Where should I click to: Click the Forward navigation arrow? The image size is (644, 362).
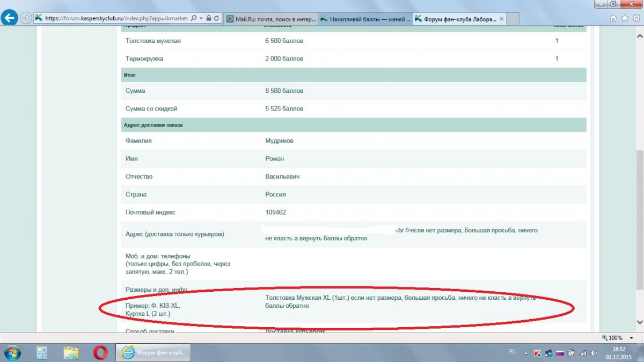click(x=26, y=18)
